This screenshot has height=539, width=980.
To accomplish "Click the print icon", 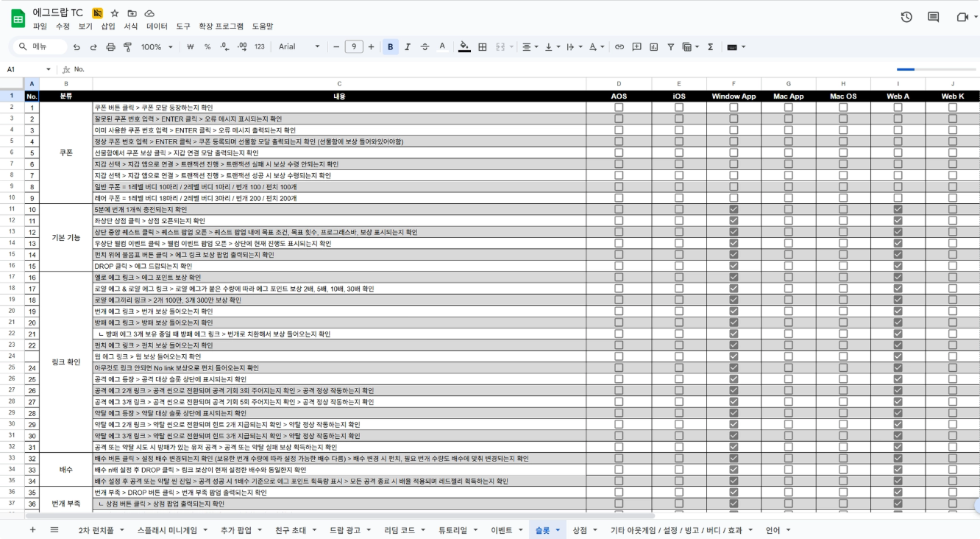I will (110, 46).
